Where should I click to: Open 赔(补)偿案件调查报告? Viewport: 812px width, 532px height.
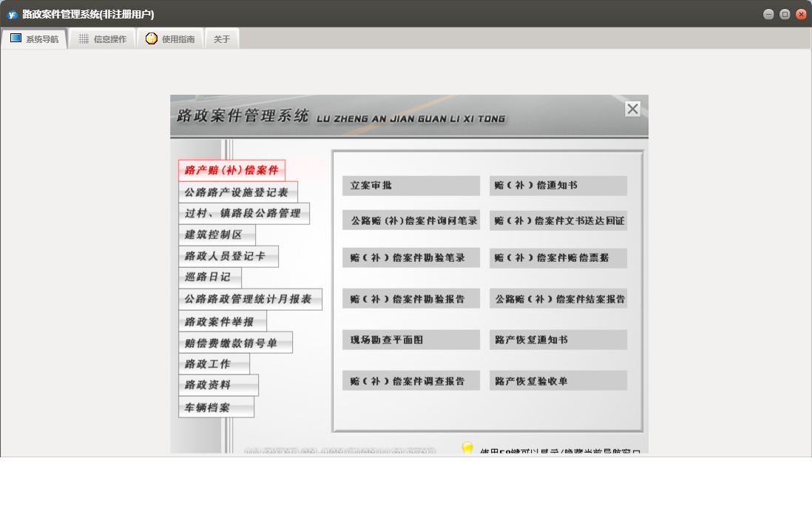click(x=411, y=381)
